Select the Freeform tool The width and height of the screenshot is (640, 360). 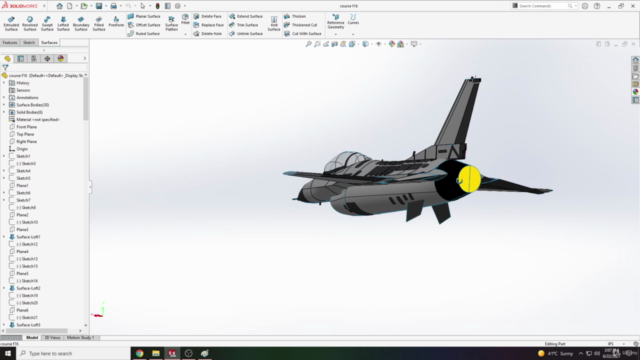[x=116, y=22]
